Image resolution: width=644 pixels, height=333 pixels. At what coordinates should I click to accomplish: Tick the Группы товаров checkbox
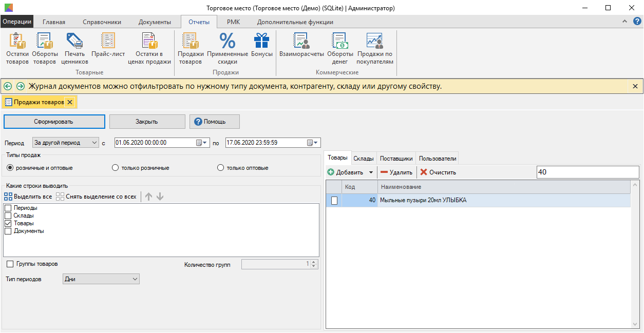tap(10, 264)
